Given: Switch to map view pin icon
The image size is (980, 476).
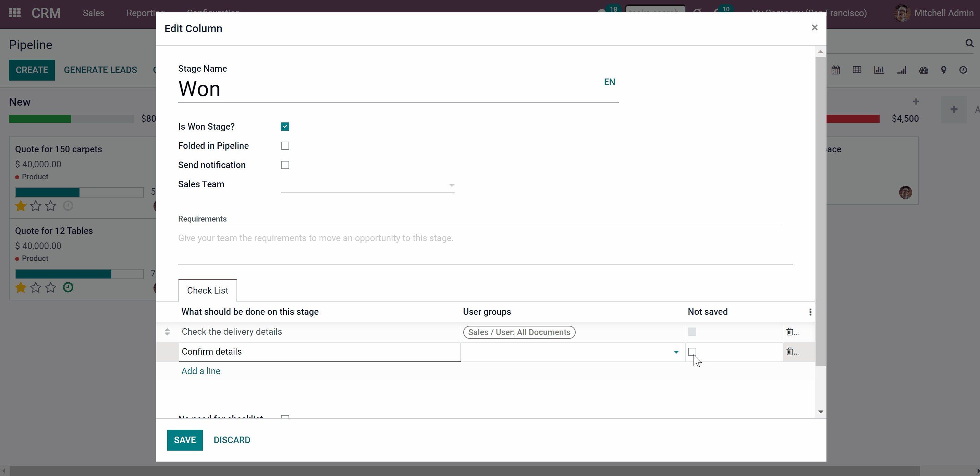Looking at the screenshot, I should (944, 70).
